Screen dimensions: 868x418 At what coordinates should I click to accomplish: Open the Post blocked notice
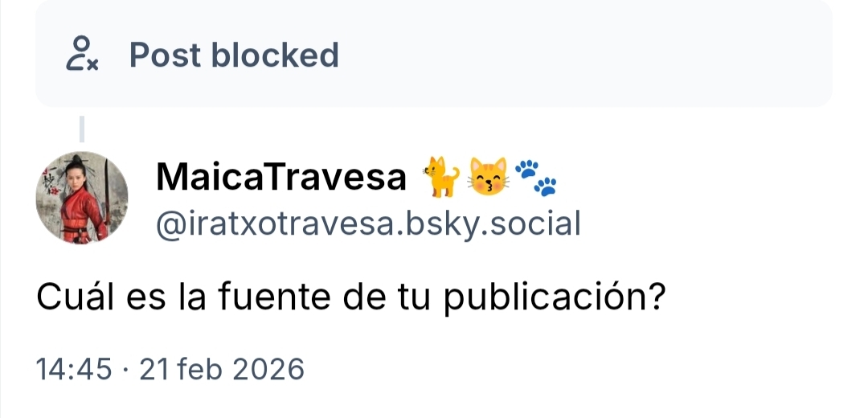(433, 53)
